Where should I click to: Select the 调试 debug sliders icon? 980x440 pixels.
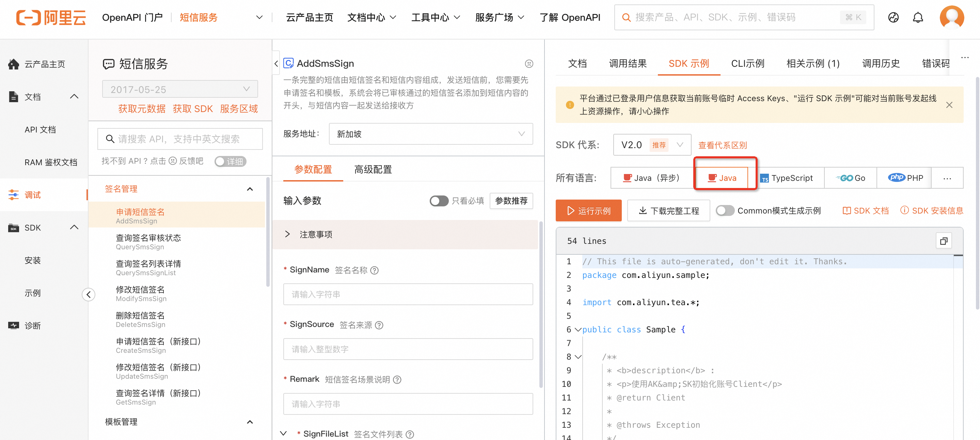(13, 195)
